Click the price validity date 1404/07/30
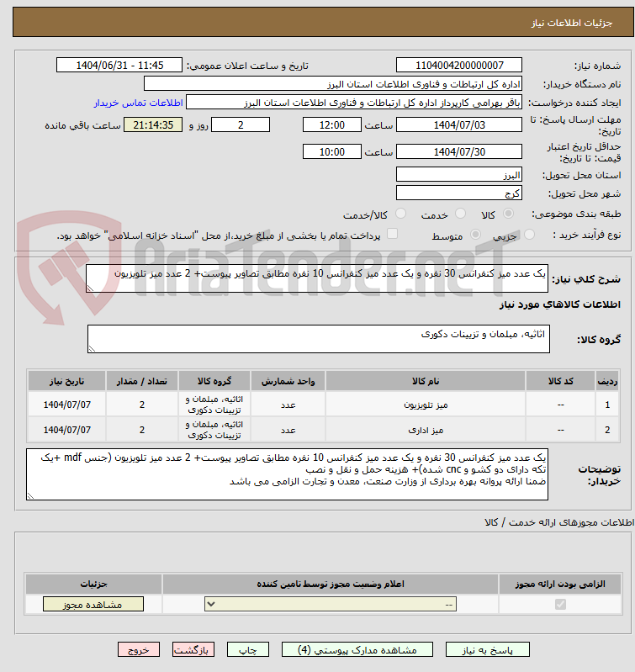The width and height of the screenshot is (635, 672). pyautogui.click(x=459, y=151)
